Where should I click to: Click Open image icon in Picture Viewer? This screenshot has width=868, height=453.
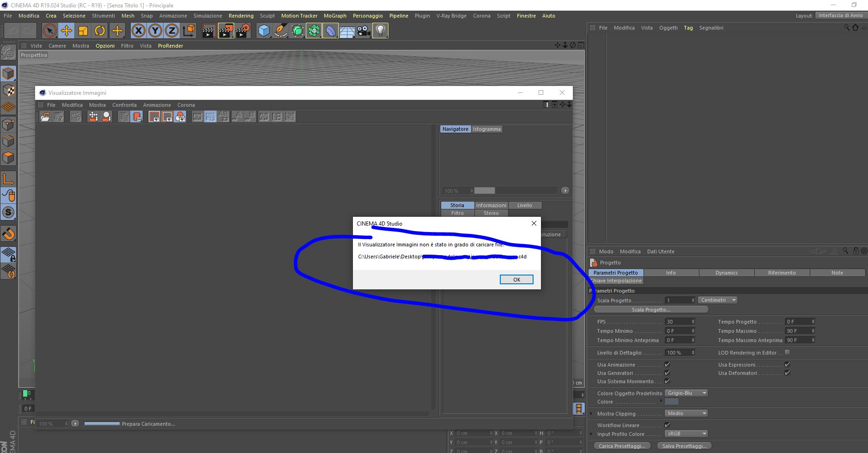45,117
